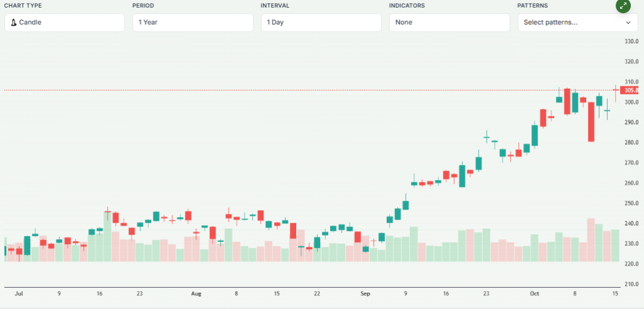
Task: Expand Patterns using the chevron arrow
Action: tap(628, 23)
